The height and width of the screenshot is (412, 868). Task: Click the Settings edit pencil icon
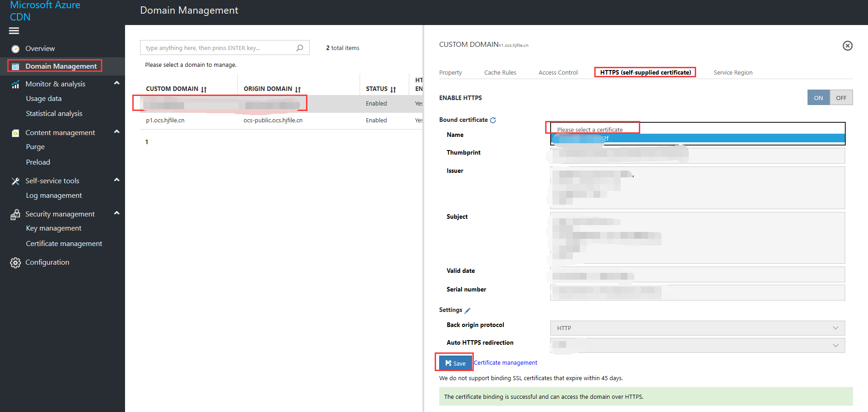tap(467, 310)
